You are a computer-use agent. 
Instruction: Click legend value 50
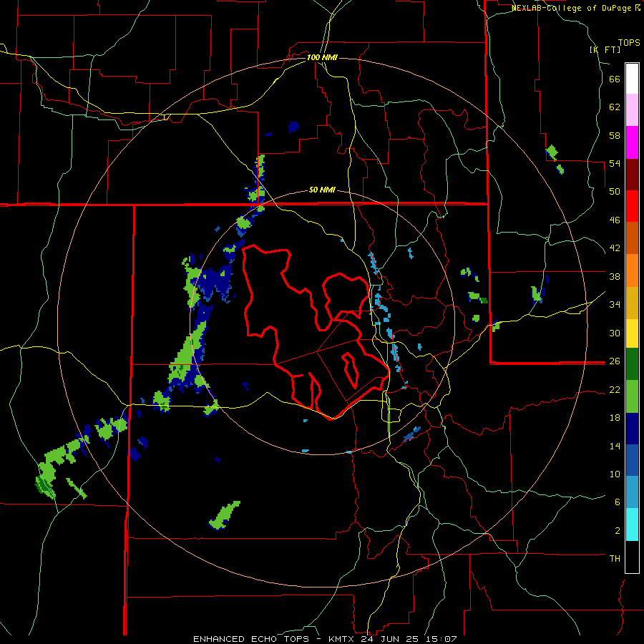click(x=615, y=192)
